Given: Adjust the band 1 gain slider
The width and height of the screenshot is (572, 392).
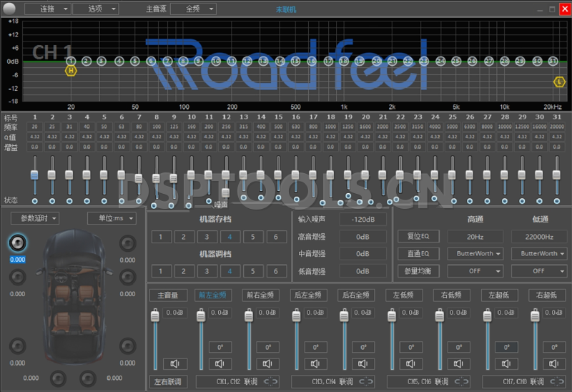Looking at the screenshot, I should [34, 175].
